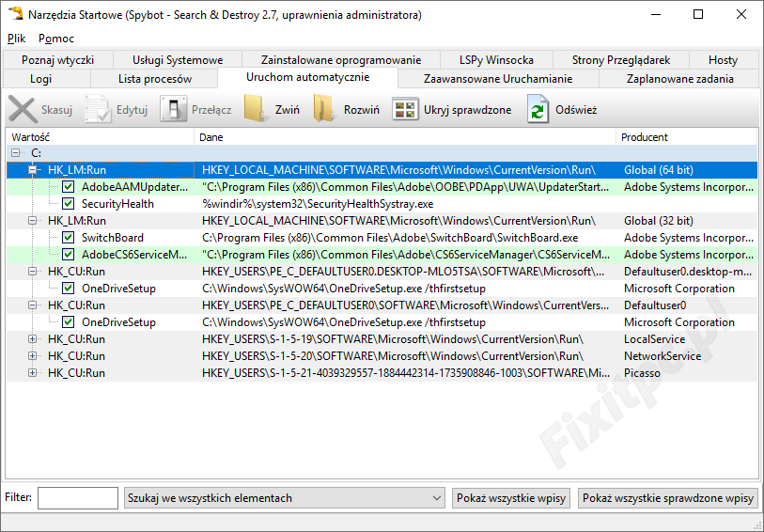Maximize the Narzędzia Startowe window

[x=697, y=14]
